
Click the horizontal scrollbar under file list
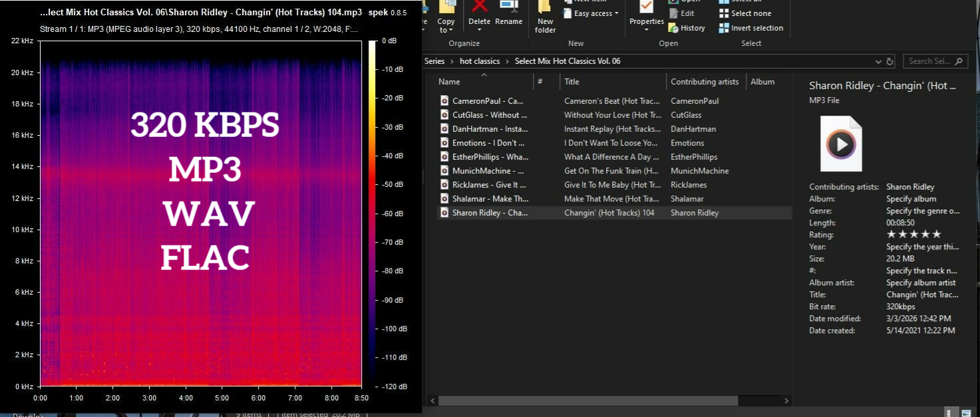587,401
